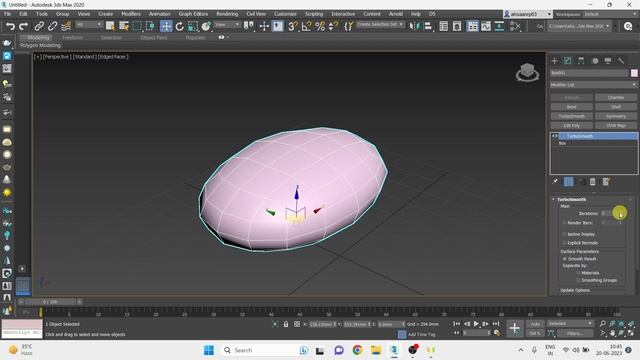Open the reference coordinate system View dropdown
This screenshot has width=640, height=360.
227,25
